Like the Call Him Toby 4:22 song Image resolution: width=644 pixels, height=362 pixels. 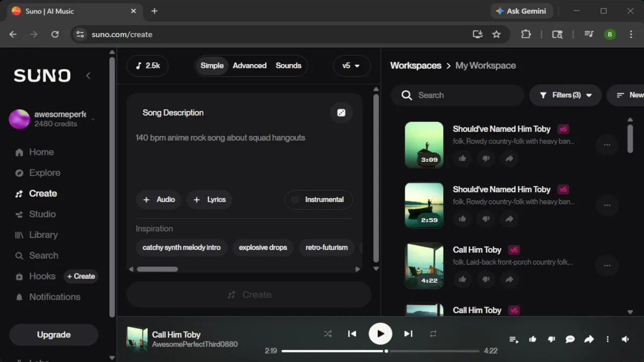(x=462, y=279)
